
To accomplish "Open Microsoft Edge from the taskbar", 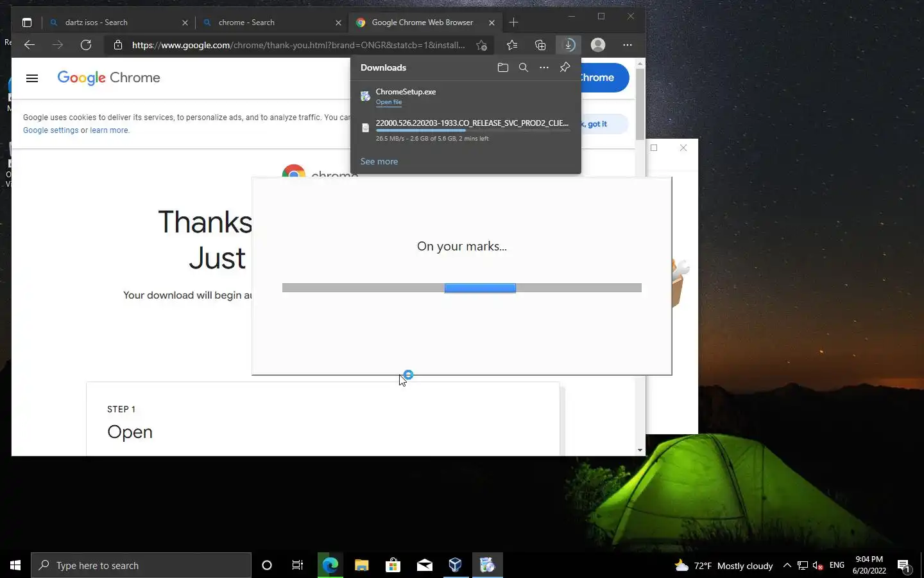I will [x=330, y=565].
